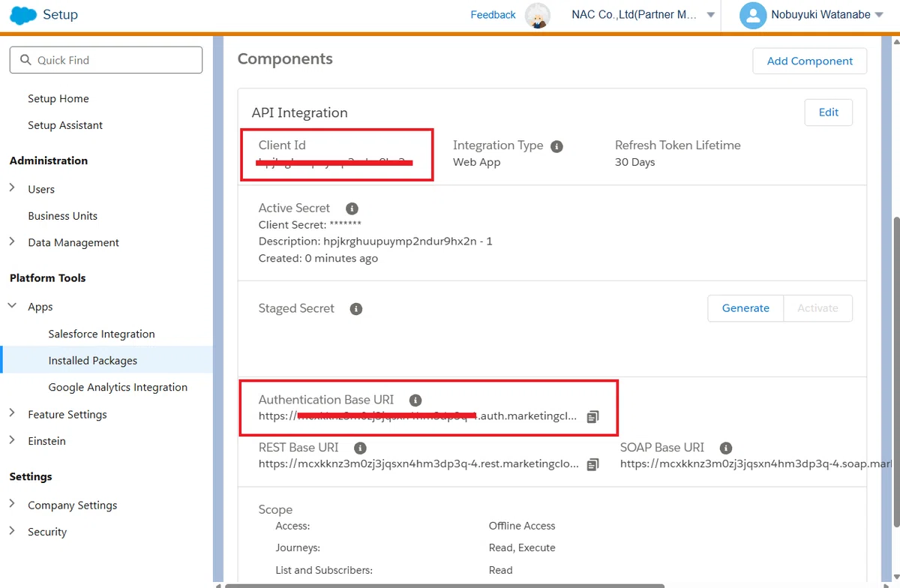Generate a staged secret
This screenshot has width=900, height=588.
[x=745, y=308]
